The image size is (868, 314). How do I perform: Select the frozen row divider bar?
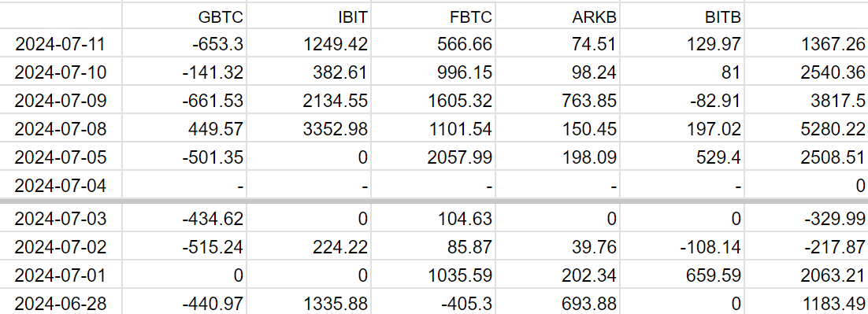[x=434, y=201]
